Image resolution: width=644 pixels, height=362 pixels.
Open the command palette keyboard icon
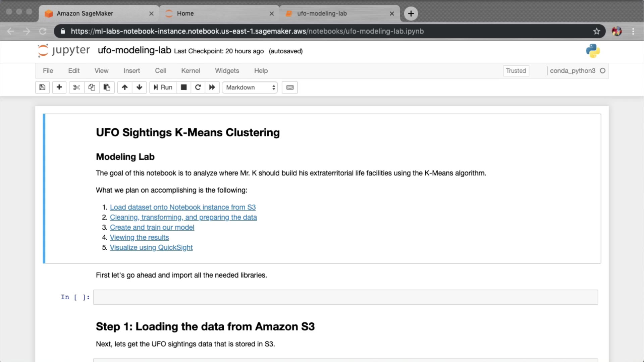pos(290,87)
